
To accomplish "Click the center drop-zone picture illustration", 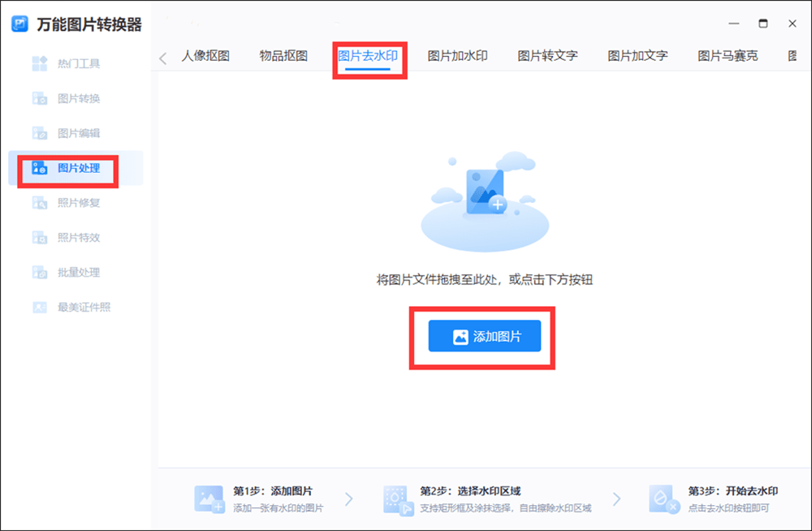I will tap(485, 201).
